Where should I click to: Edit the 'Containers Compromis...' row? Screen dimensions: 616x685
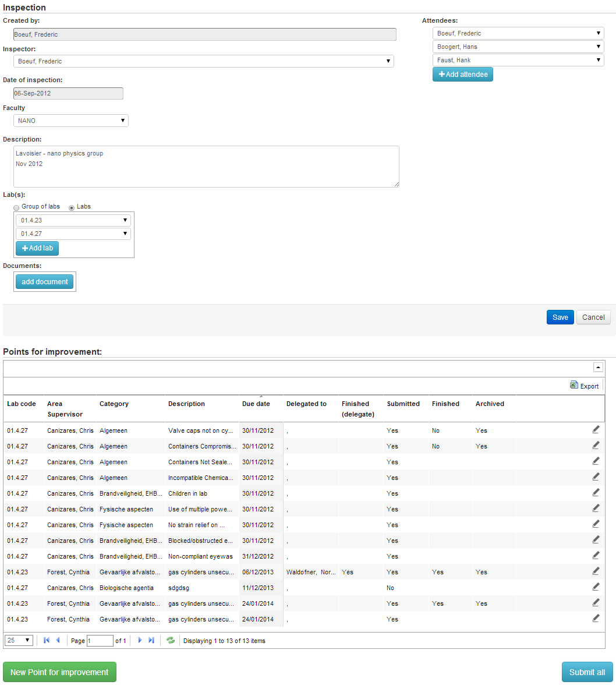pyautogui.click(x=596, y=446)
